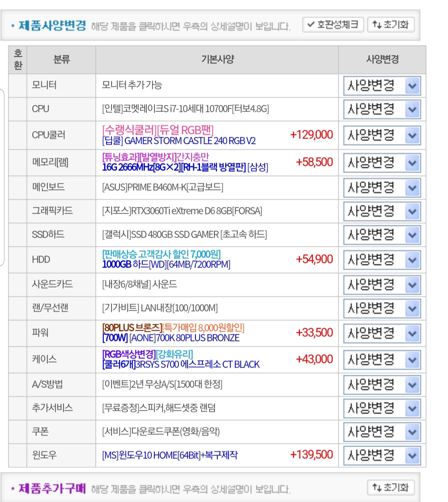Open 사양변경 dropdown for 윈도우 row
The height and width of the screenshot is (502, 448).
pyautogui.click(x=382, y=456)
